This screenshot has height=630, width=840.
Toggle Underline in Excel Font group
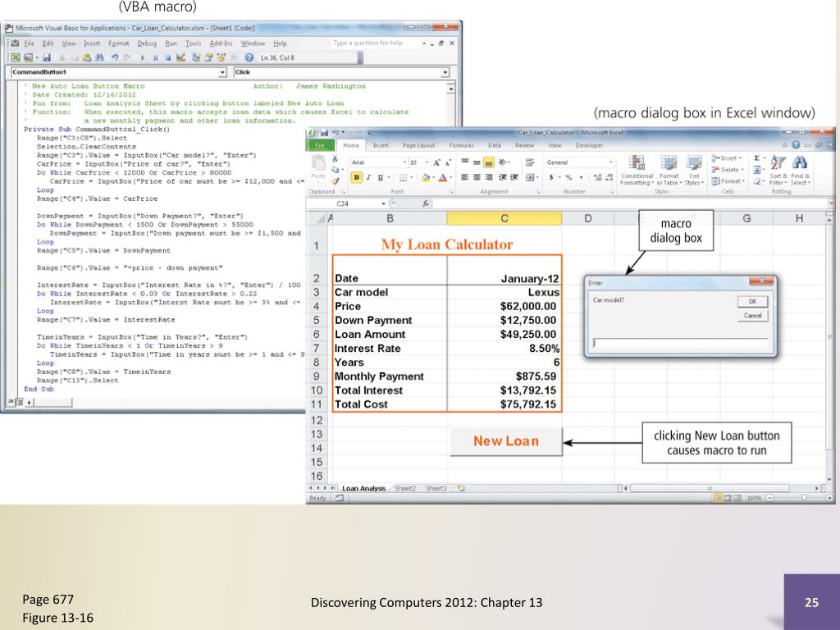pyautogui.click(x=381, y=177)
